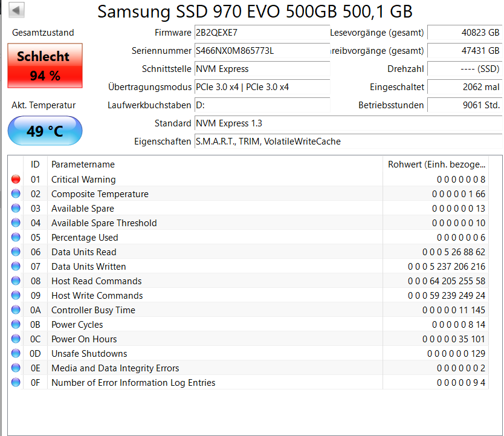Select the Unsafe Shutdowns parameter name
504x436 pixels.
[x=89, y=353]
